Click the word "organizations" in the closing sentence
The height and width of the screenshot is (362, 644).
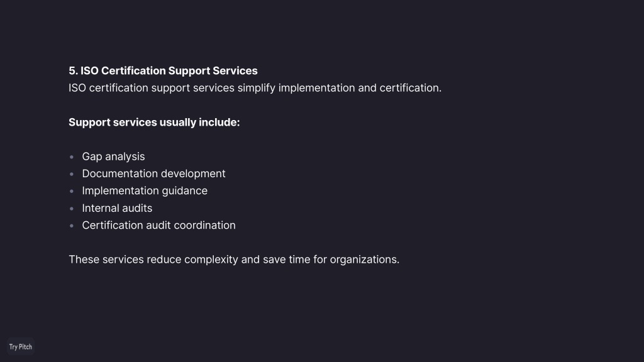click(364, 260)
